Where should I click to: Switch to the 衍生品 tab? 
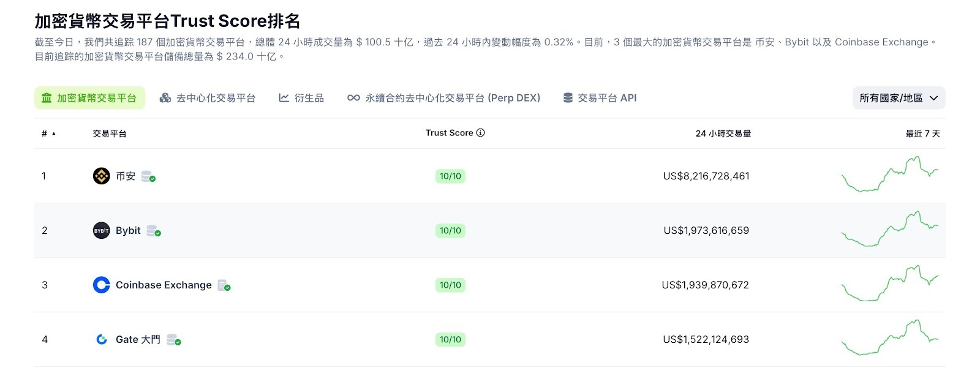[x=301, y=98]
